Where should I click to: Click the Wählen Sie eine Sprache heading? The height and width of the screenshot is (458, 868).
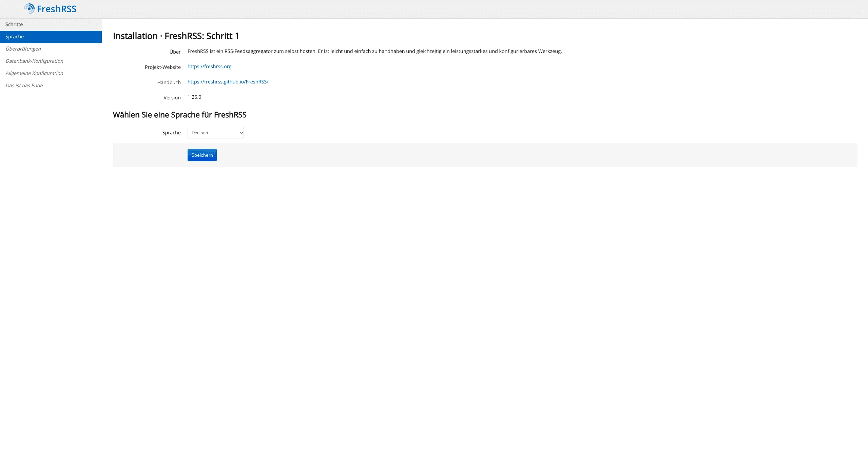pos(180,115)
